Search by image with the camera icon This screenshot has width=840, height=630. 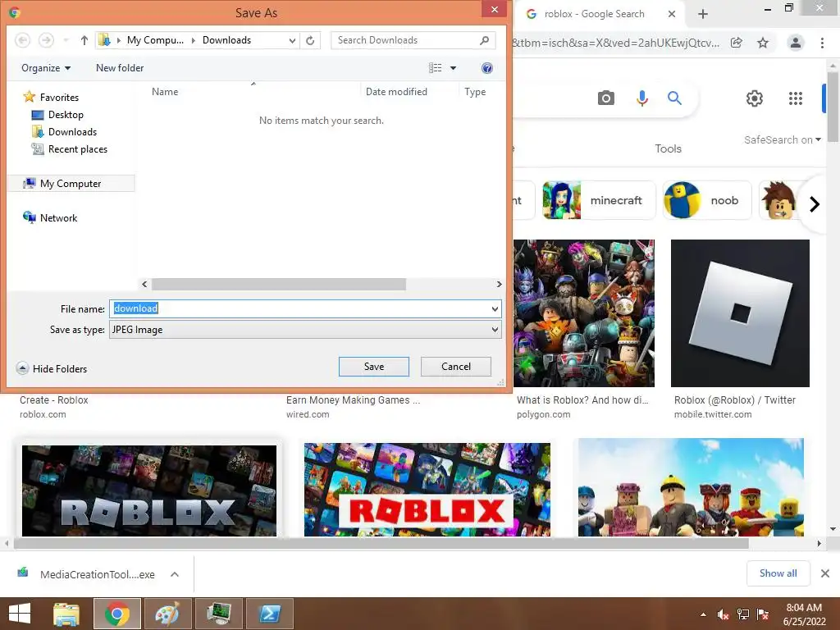pyautogui.click(x=606, y=98)
